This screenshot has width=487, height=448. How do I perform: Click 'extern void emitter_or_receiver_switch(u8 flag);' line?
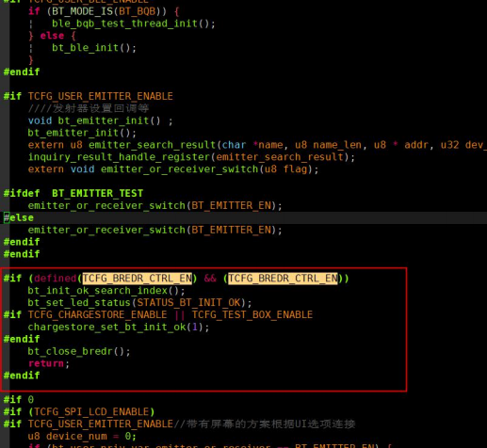173,169
